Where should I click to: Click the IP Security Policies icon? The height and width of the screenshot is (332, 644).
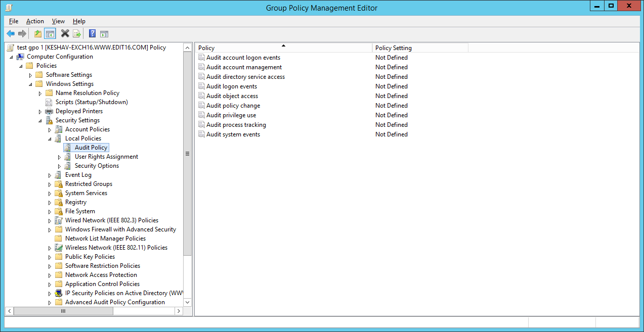(59, 293)
